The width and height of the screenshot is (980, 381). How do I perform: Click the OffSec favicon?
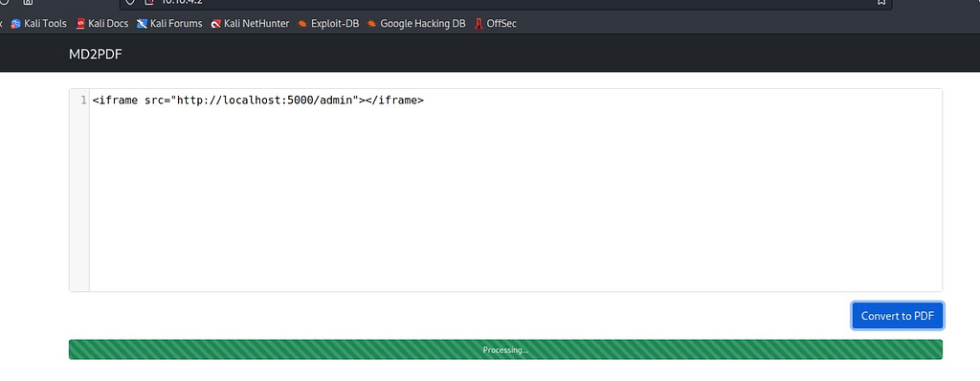[x=479, y=24]
